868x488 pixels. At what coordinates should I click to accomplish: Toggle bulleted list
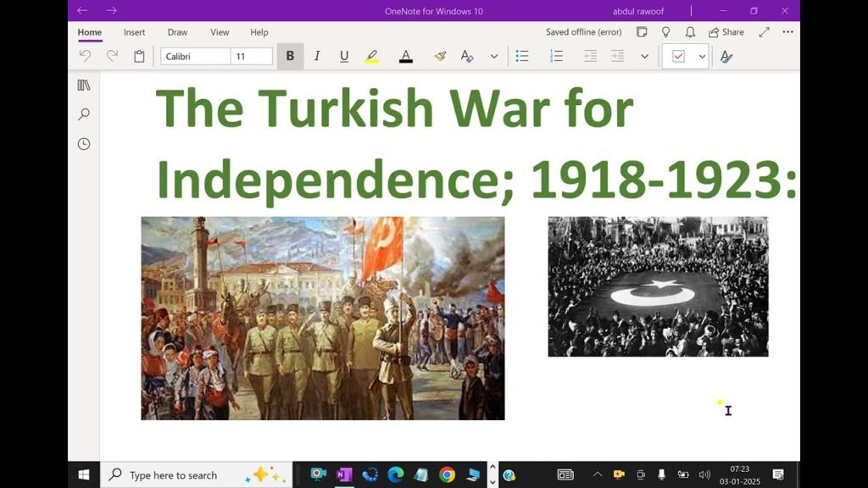coord(522,56)
